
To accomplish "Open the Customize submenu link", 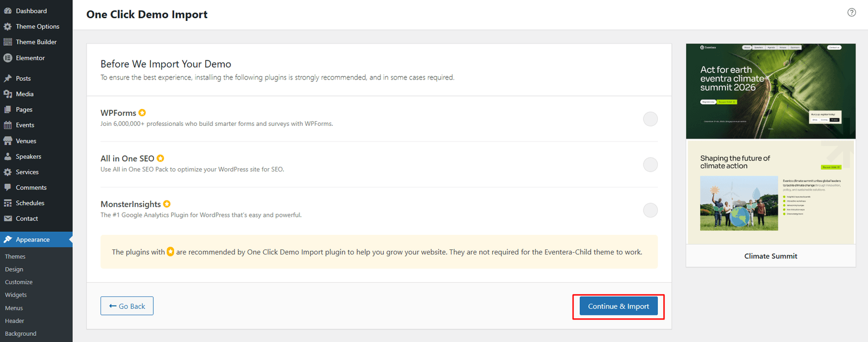I will (19, 282).
